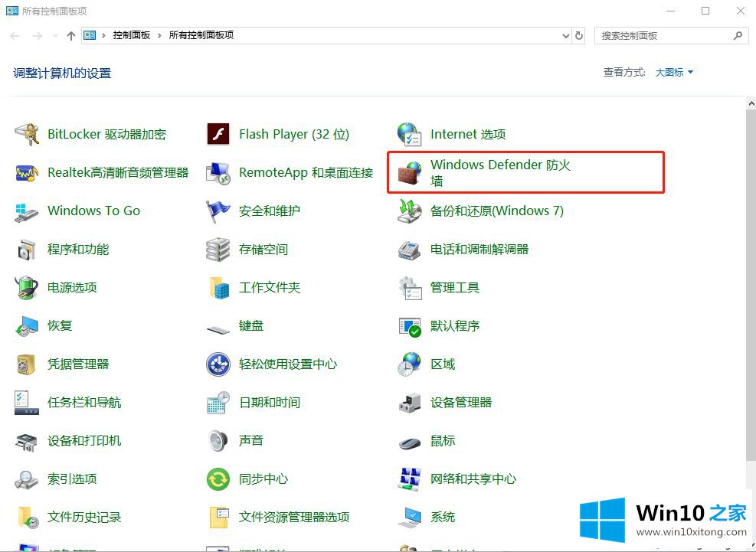Image resolution: width=756 pixels, height=552 pixels.
Task: Open 设备管理器 text link
Action: (x=461, y=403)
